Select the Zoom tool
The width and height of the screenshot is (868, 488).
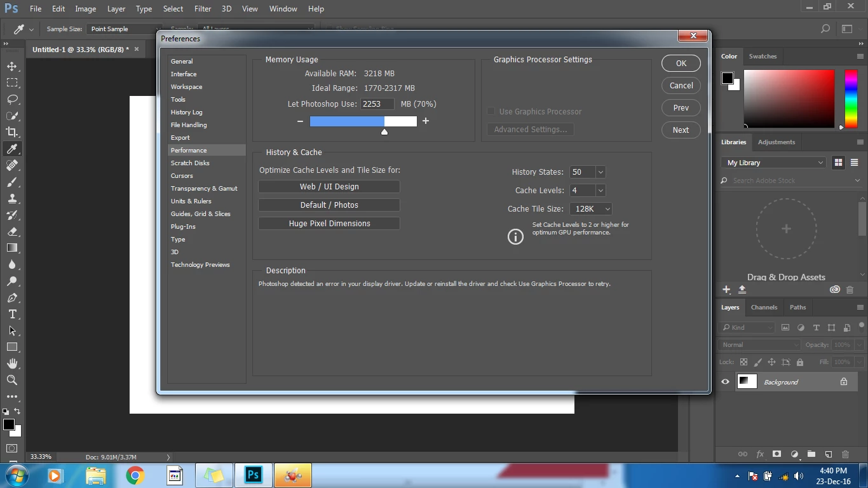12,380
